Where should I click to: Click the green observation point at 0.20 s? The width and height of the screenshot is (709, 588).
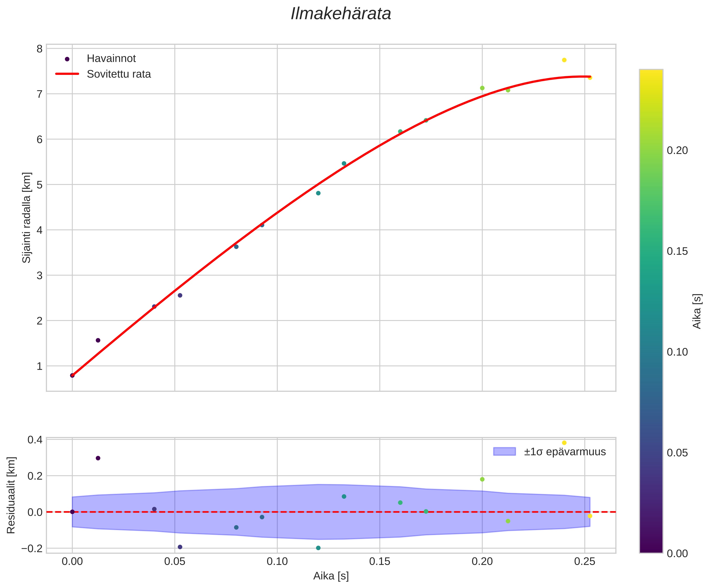[482, 88]
